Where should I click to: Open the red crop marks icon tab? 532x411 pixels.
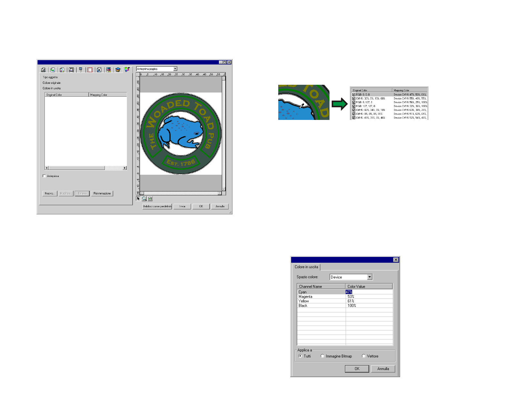point(90,70)
